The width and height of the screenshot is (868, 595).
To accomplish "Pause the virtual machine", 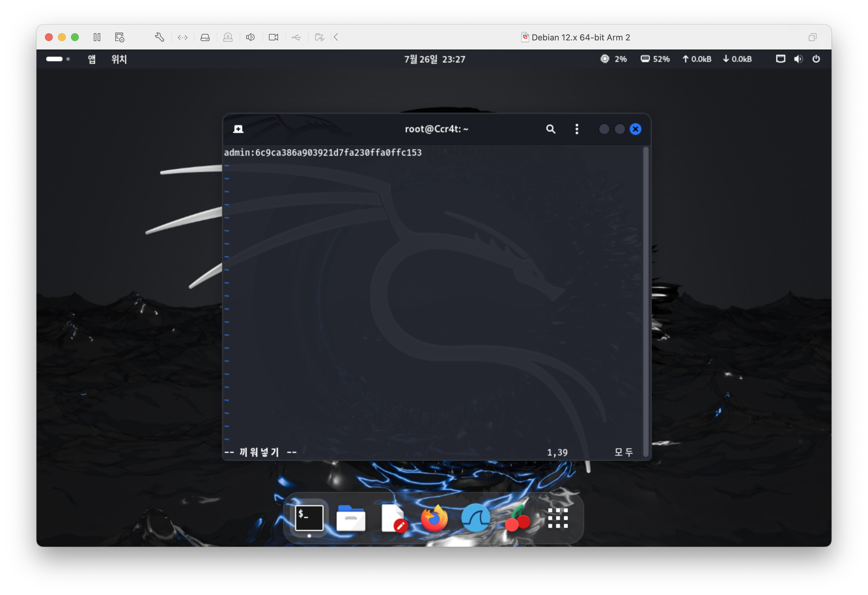I will click(97, 37).
